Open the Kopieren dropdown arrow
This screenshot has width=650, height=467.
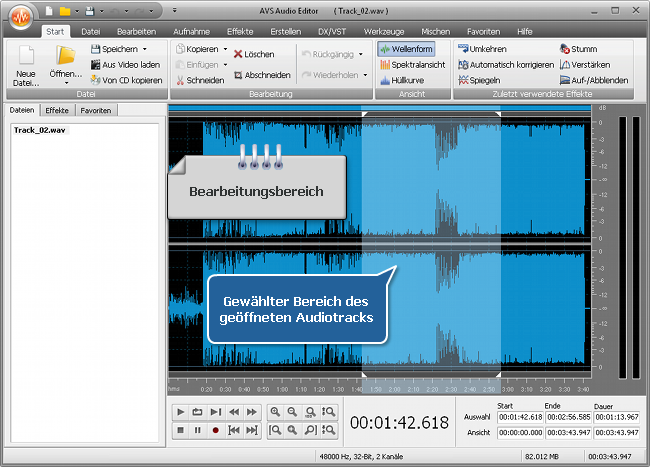point(225,48)
